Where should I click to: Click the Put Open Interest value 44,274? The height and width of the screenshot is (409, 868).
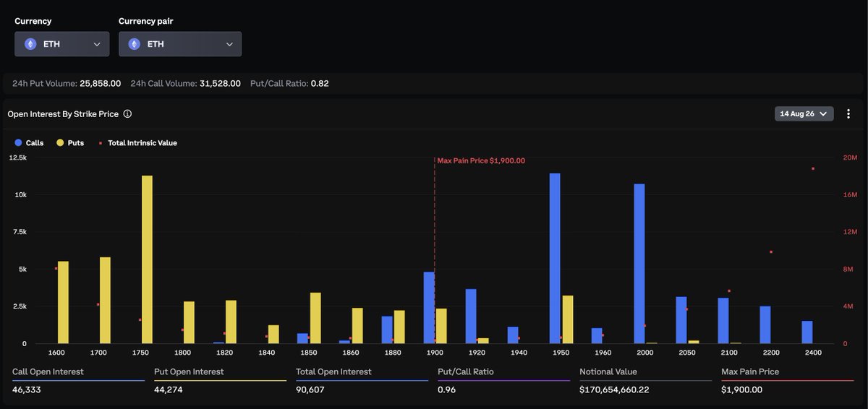[x=169, y=389]
